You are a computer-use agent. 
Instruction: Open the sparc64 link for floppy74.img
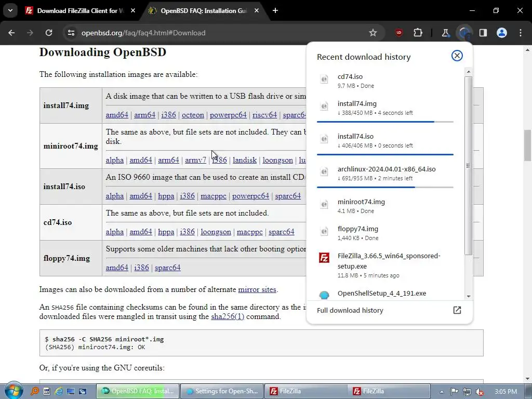click(x=168, y=268)
